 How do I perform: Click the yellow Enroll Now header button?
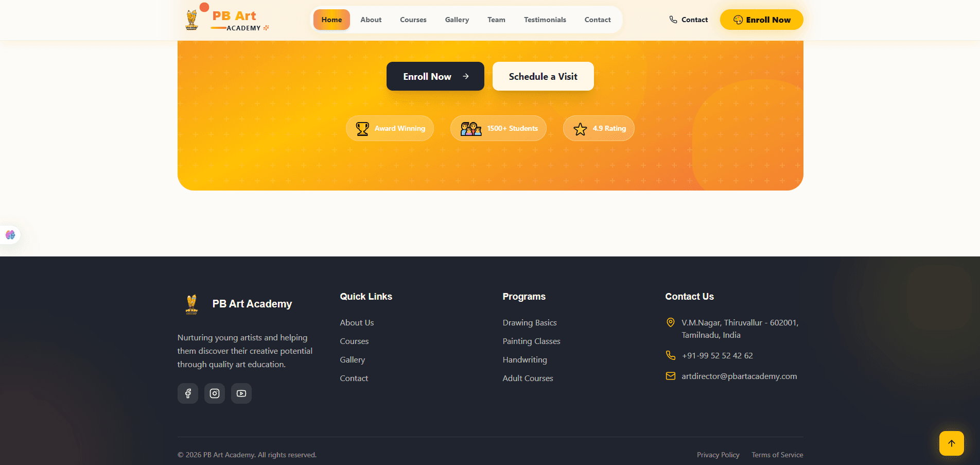point(762,20)
